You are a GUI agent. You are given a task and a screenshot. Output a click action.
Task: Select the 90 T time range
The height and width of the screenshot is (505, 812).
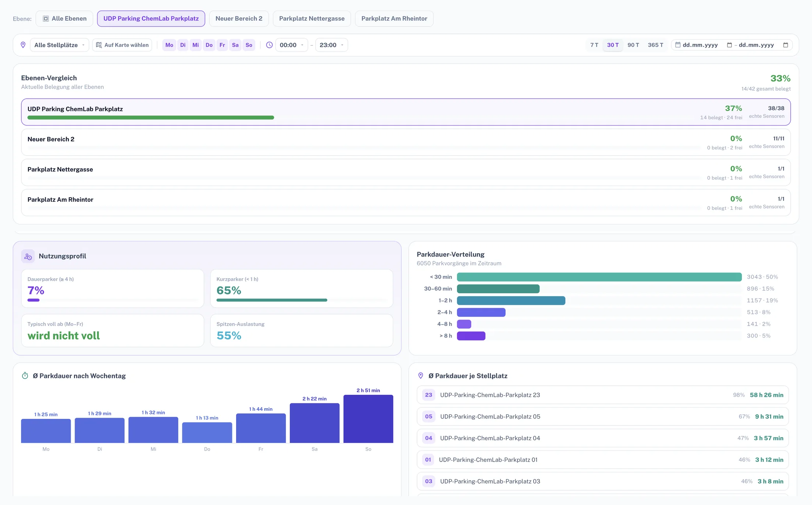click(x=633, y=45)
